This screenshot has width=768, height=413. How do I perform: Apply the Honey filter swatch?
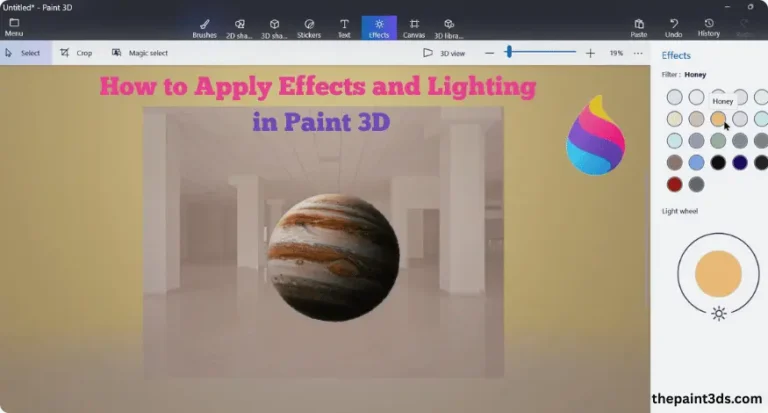click(x=718, y=119)
